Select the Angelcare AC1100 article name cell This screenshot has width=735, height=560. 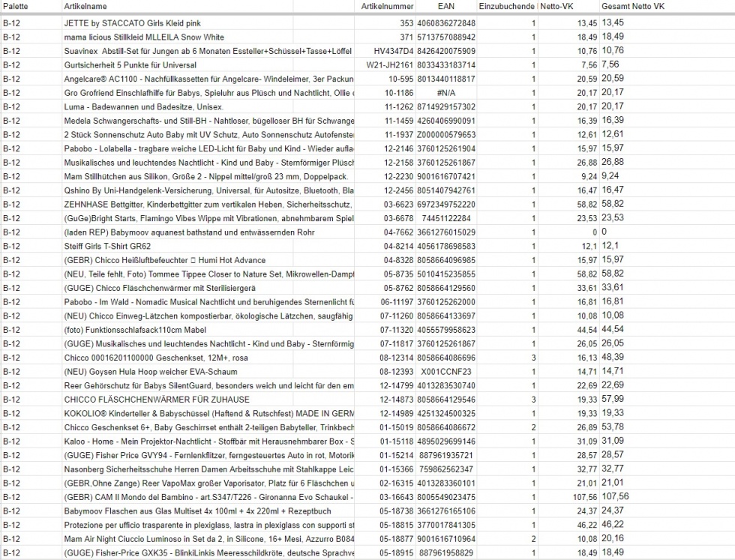pos(208,79)
